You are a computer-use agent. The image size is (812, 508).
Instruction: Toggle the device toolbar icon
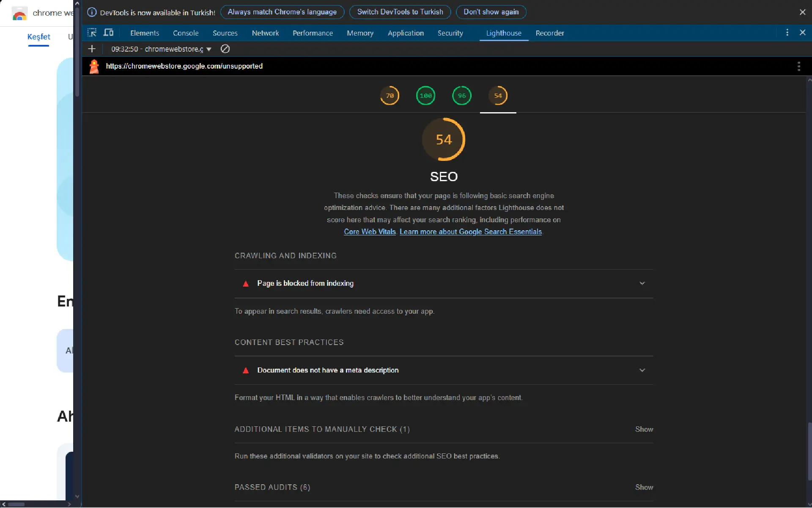[109, 33]
